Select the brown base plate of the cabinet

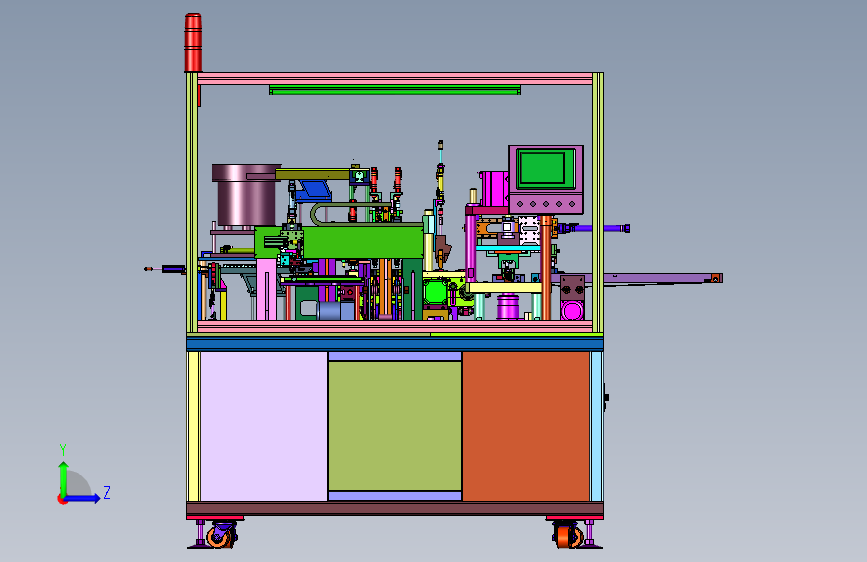(395, 508)
